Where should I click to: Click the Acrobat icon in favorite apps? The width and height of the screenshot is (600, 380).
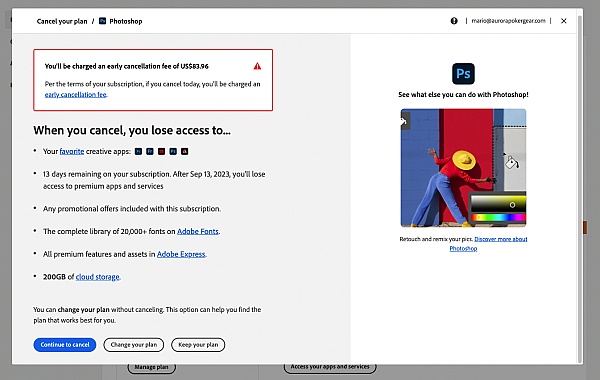(x=184, y=152)
